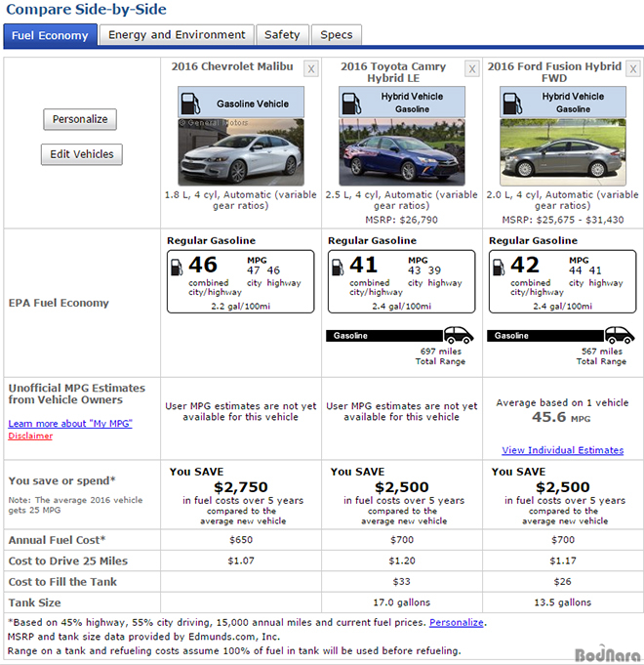
Task: Click the Edit Vehicles button
Action: point(82,154)
